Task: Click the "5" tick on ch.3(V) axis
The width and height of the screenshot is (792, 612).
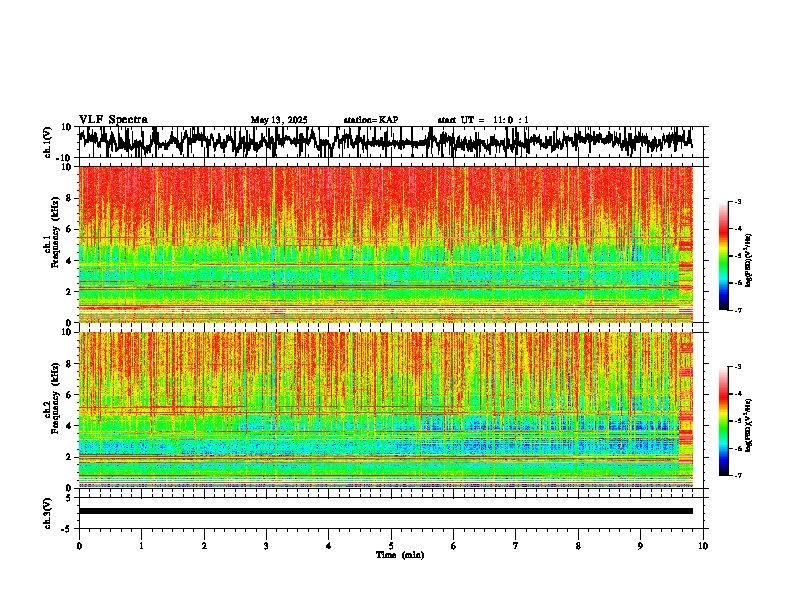Action: coord(69,497)
